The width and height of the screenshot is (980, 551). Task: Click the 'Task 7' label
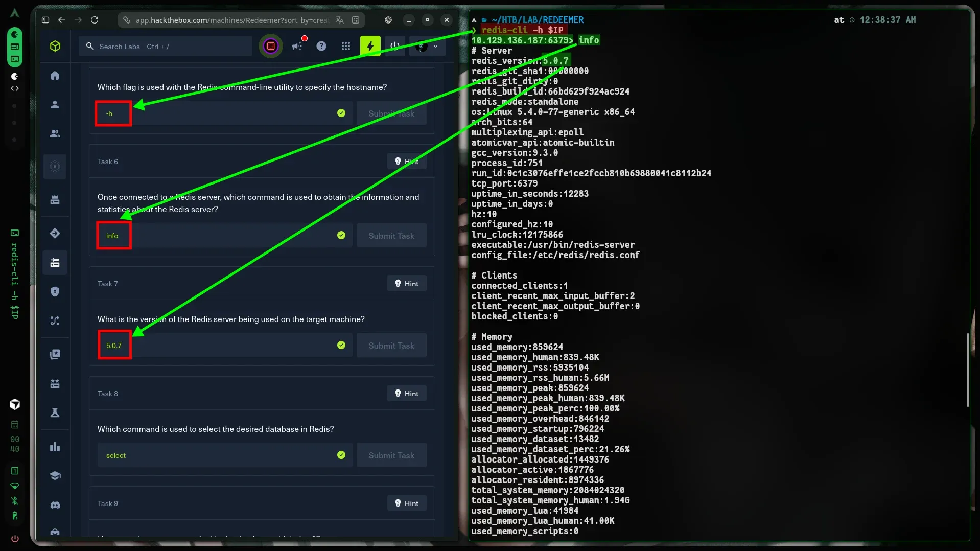108,284
